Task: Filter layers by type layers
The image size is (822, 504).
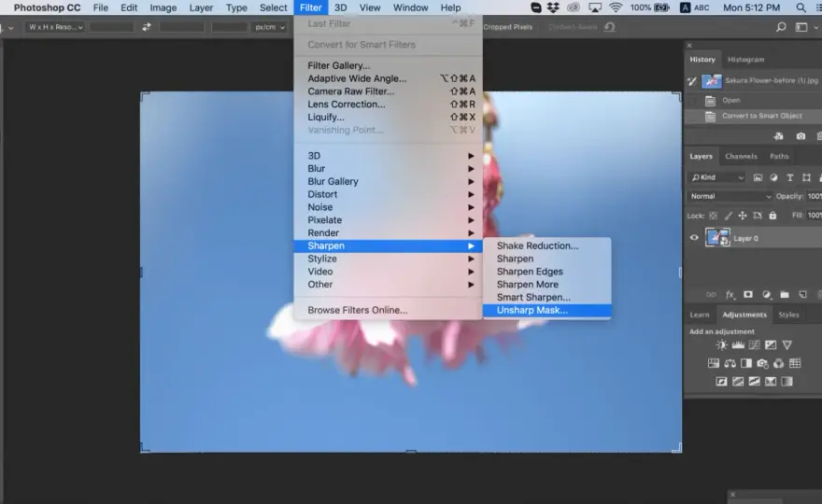Action: click(x=789, y=177)
